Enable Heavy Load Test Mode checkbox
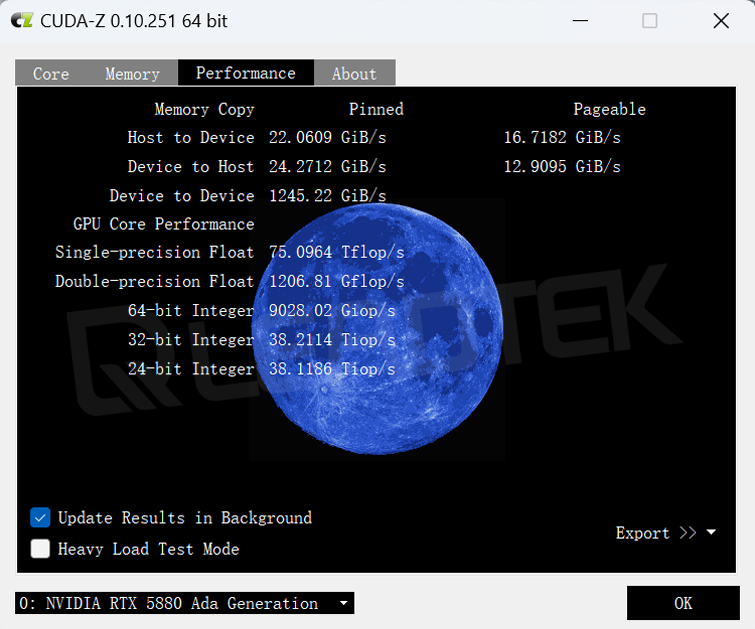The width and height of the screenshot is (755, 629). click(x=40, y=549)
